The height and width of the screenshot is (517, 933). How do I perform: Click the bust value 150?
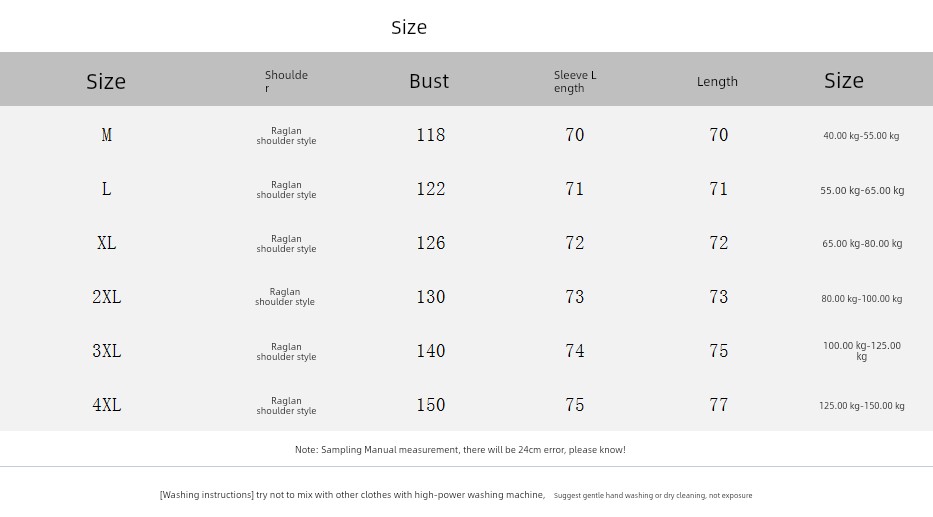[431, 405]
